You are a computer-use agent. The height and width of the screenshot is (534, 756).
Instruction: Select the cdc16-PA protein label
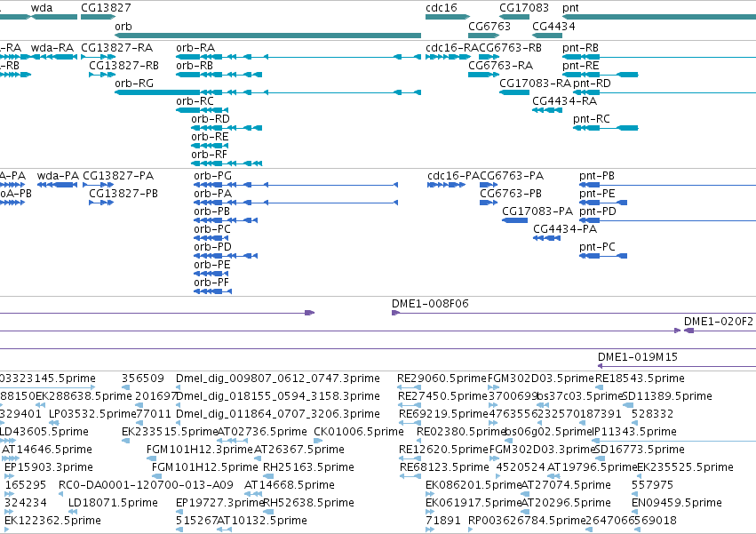tap(453, 176)
